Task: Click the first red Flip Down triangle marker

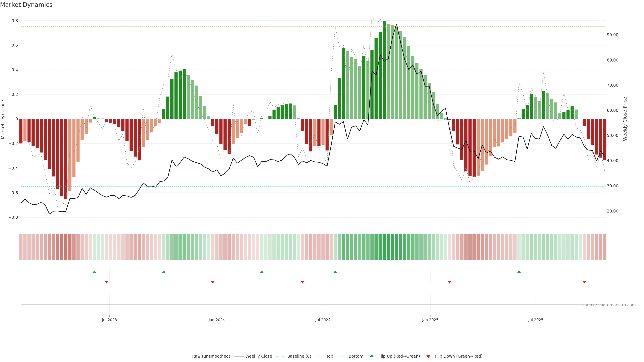Action: click(106, 282)
